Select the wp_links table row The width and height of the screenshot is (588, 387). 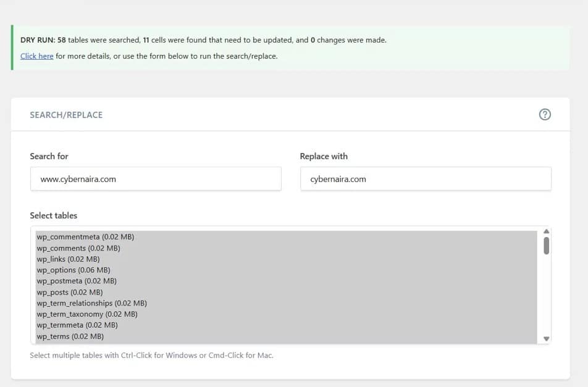tap(286, 259)
